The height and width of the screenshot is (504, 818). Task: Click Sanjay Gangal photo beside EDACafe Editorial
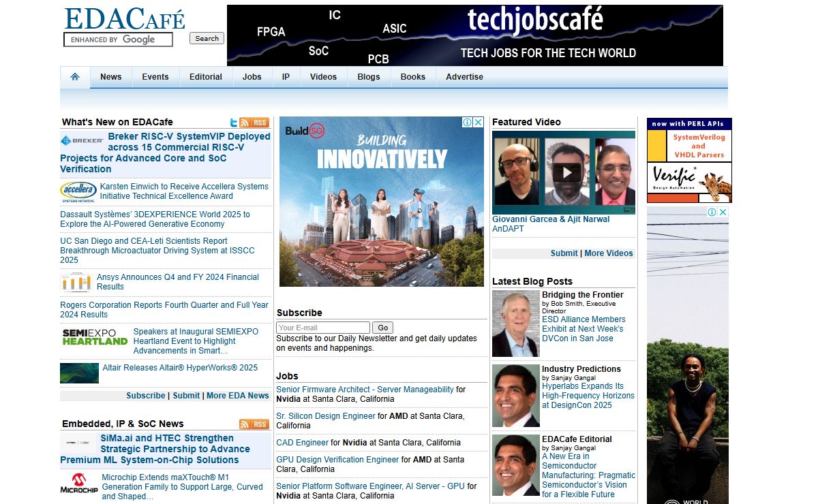[516, 466]
